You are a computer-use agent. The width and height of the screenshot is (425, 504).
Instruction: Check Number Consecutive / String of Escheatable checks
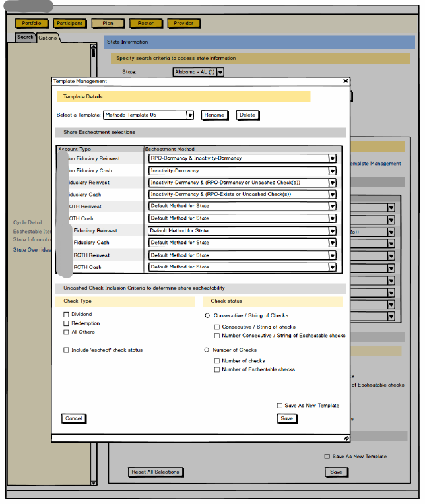coord(217,336)
